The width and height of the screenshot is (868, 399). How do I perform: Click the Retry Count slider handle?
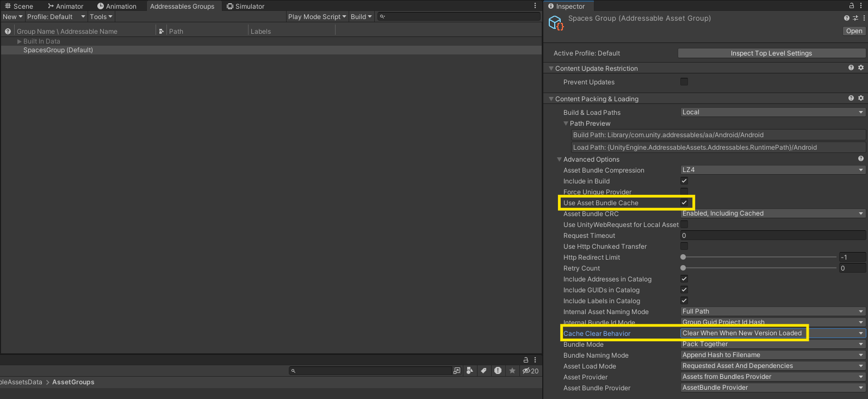pyautogui.click(x=683, y=268)
